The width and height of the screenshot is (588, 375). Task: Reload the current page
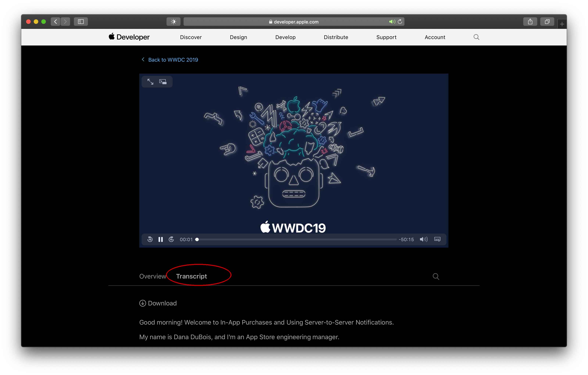coord(400,22)
